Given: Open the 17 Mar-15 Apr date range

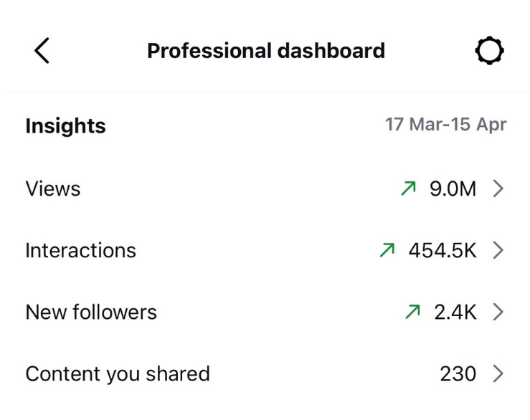Looking at the screenshot, I should coord(446,124).
